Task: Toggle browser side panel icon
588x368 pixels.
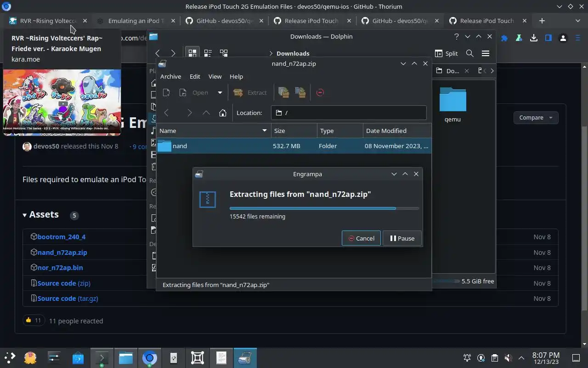Action: [548, 38]
